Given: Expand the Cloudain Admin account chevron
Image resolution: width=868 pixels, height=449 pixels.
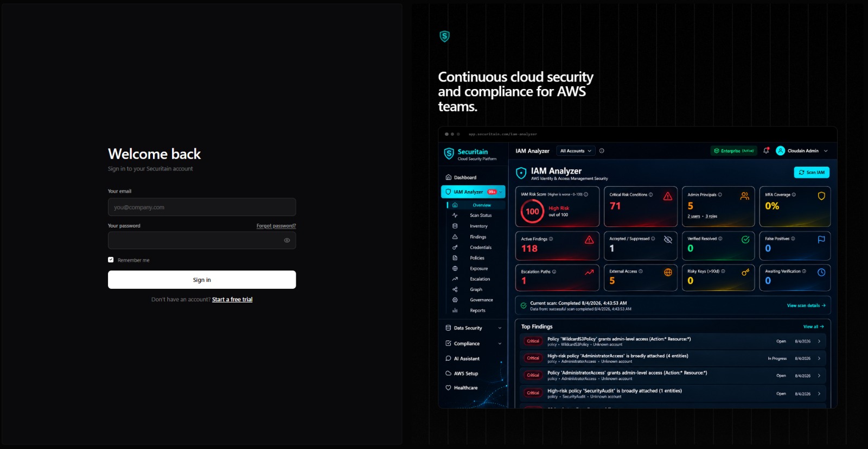Looking at the screenshot, I should point(826,151).
